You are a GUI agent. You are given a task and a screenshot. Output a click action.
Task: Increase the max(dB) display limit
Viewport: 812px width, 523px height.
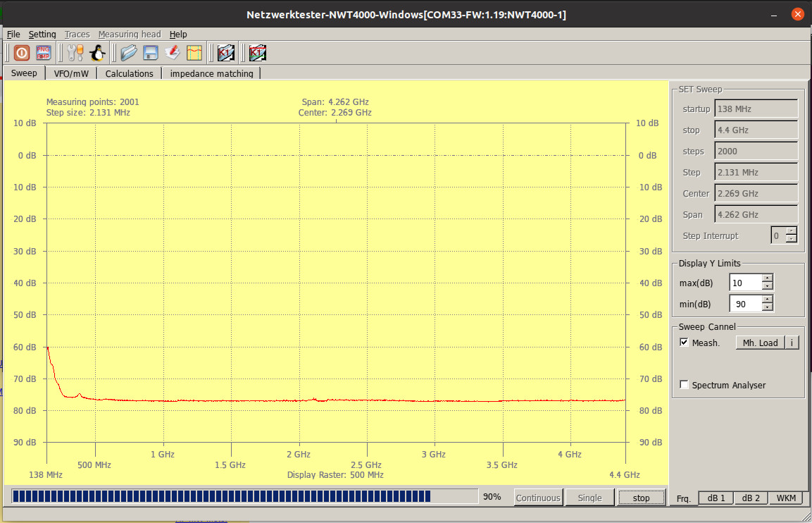[x=768, y=279]
